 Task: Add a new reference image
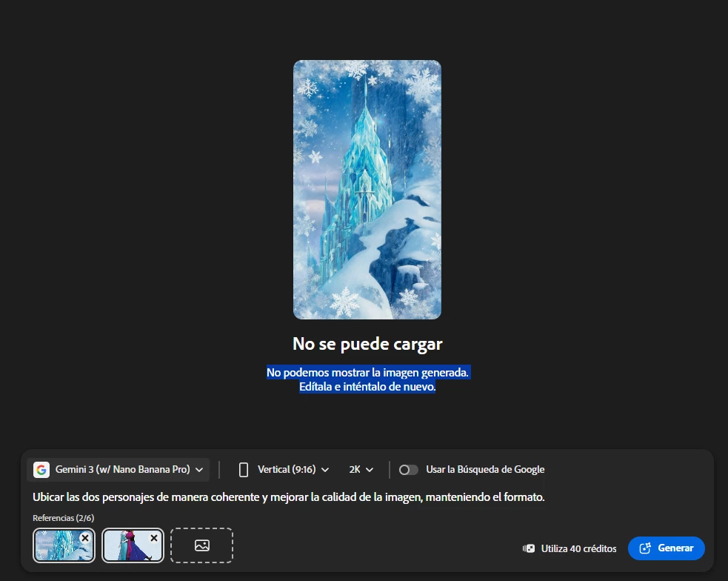202,545
